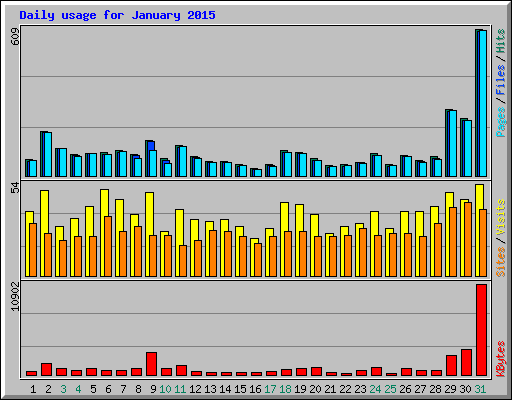Click day 7 on the x-axis

tap(123, 389)
